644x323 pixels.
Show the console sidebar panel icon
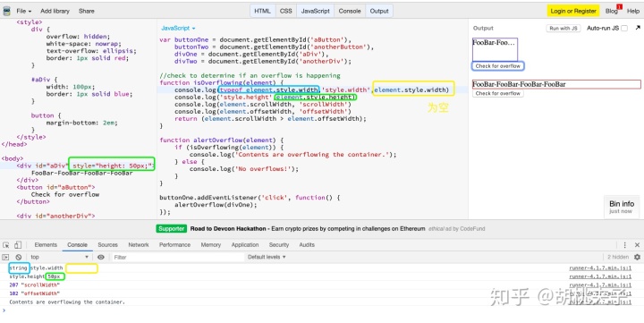5,258
